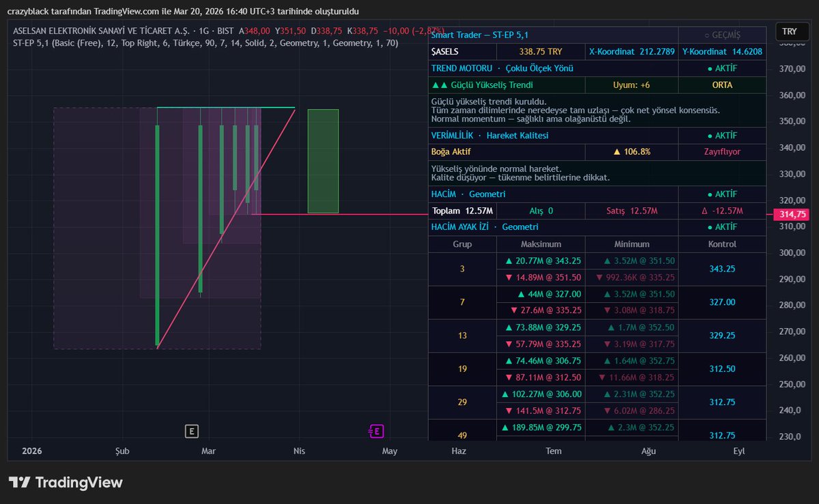Click the purple upcoming earnings E marker
Image resolution: width=819 pixels, height=504 pixels.
pyautogui.click(x=376, y=431)
